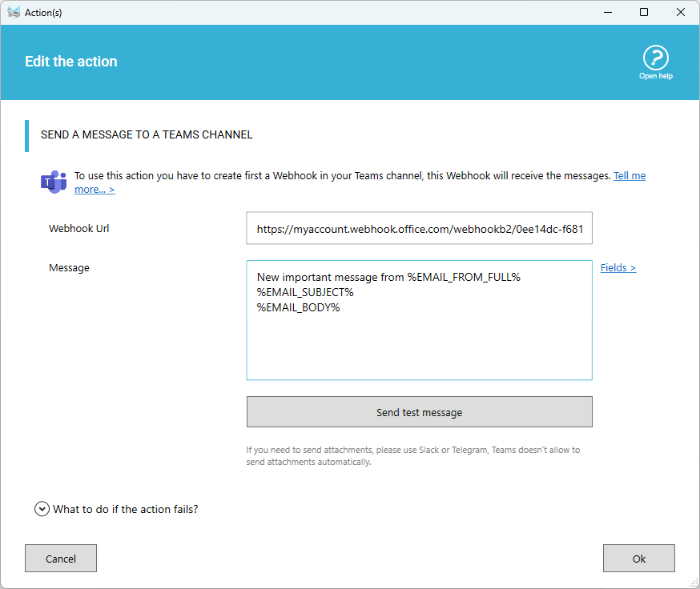Click the app icon in the title bar

point(14,12)
